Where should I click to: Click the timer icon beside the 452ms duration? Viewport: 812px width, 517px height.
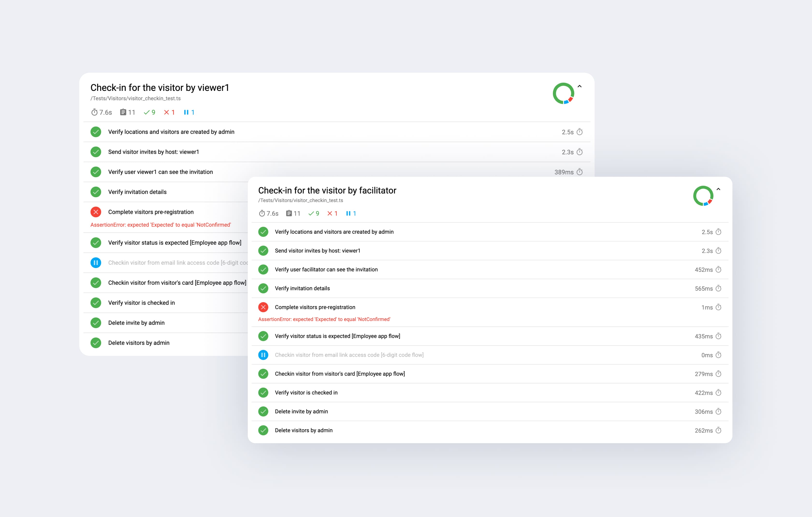pos(718,269)
